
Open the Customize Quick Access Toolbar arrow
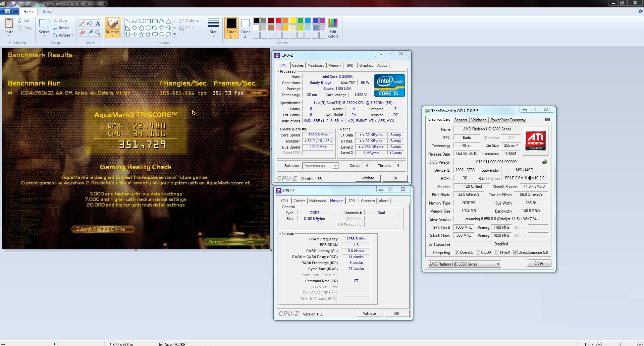(x=35, y=4)
